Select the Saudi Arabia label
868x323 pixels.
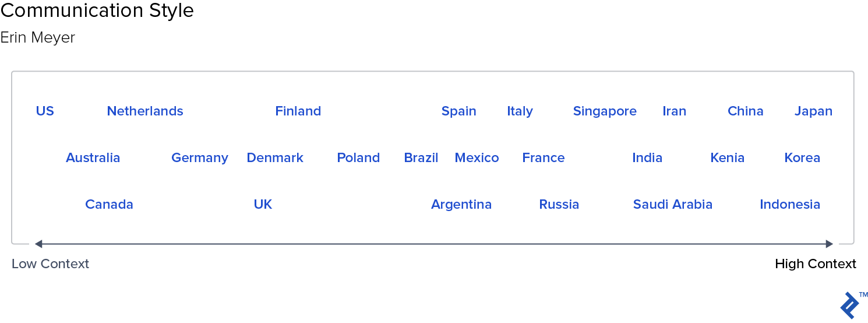click(x=673, y=204)
